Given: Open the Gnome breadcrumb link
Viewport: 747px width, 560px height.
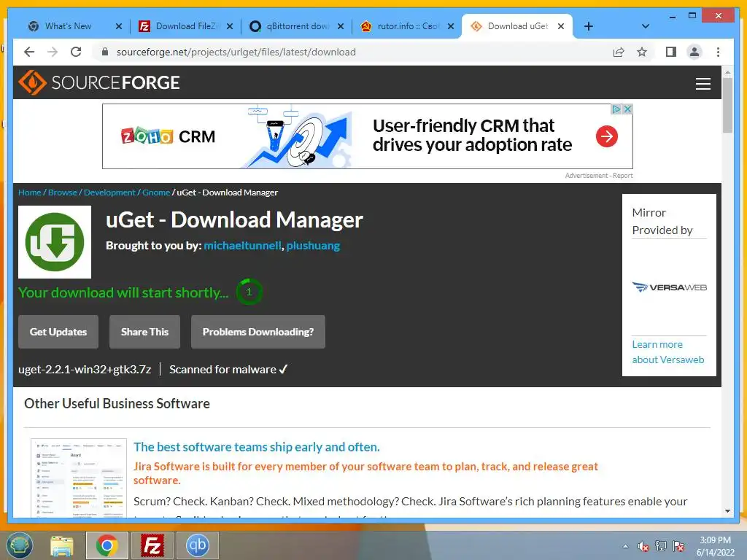Looking at the screenshot, I should 156,192.
